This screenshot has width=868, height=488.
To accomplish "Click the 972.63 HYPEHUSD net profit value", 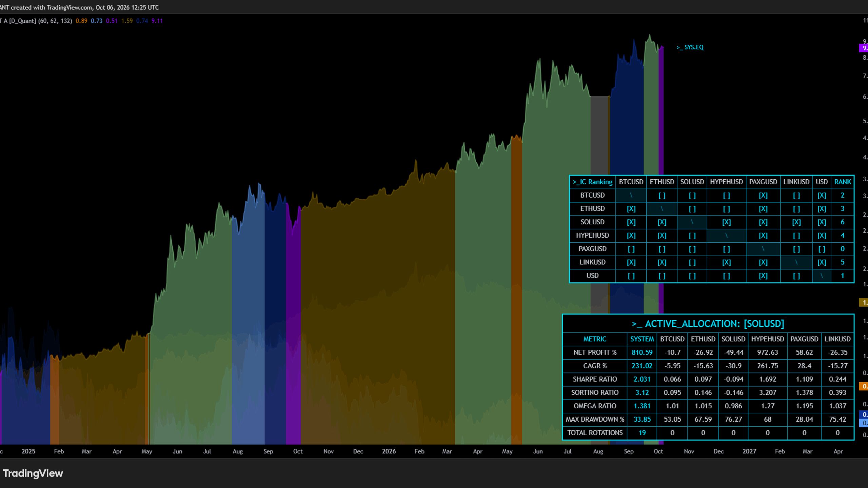I will pyautogui.click(x=768, y=352).
